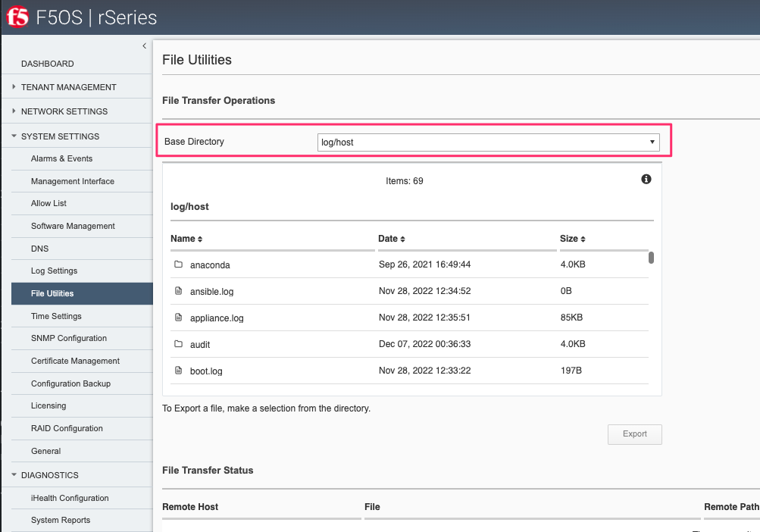Click date Nov 28, 2022 12:33:22
Viewport: 760px width, 532px height.
coord(424,371)
